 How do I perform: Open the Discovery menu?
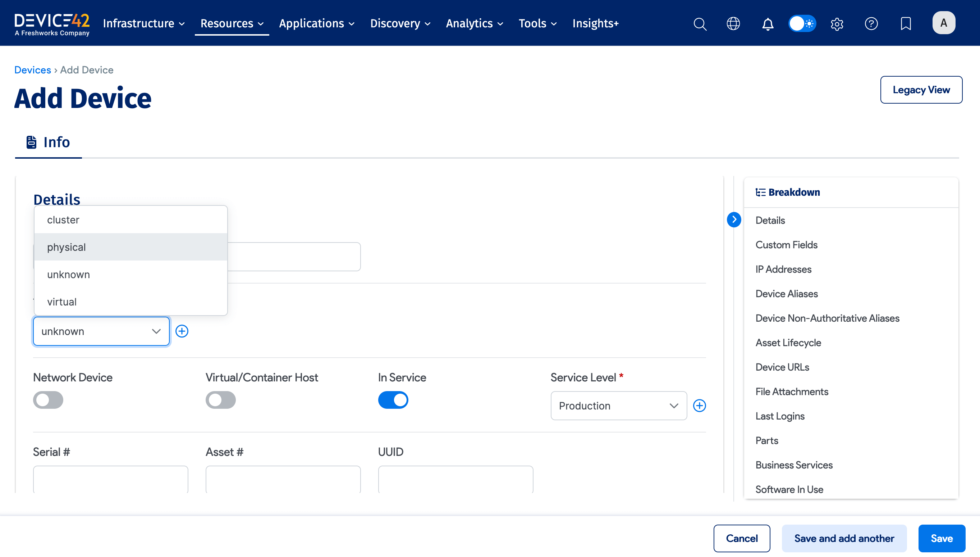click(400, 24)
